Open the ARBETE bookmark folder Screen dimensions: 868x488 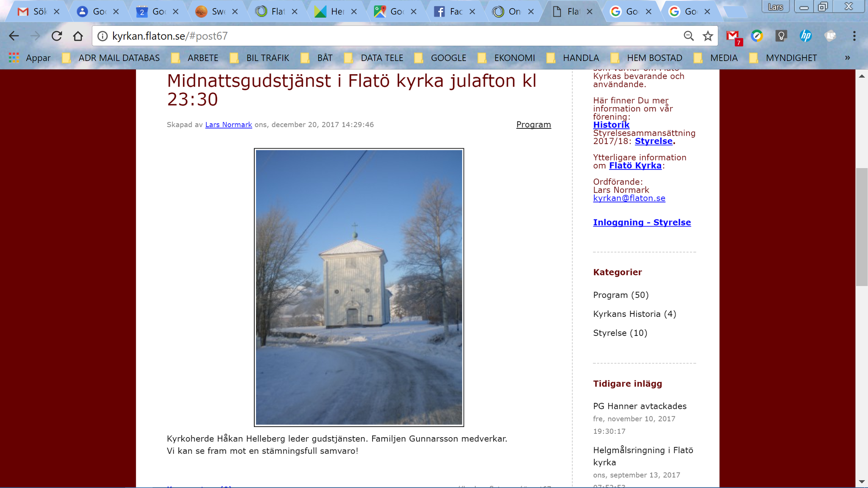195,58
